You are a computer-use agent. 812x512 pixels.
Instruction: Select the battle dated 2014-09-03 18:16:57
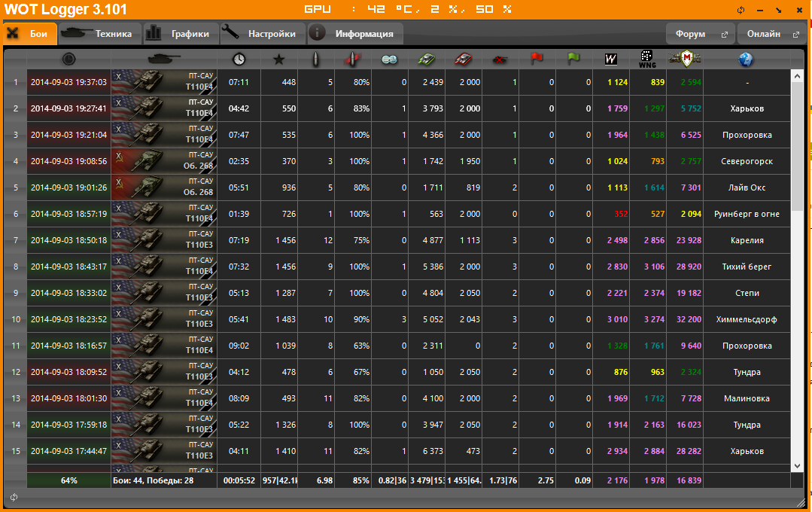pos(69,346)
